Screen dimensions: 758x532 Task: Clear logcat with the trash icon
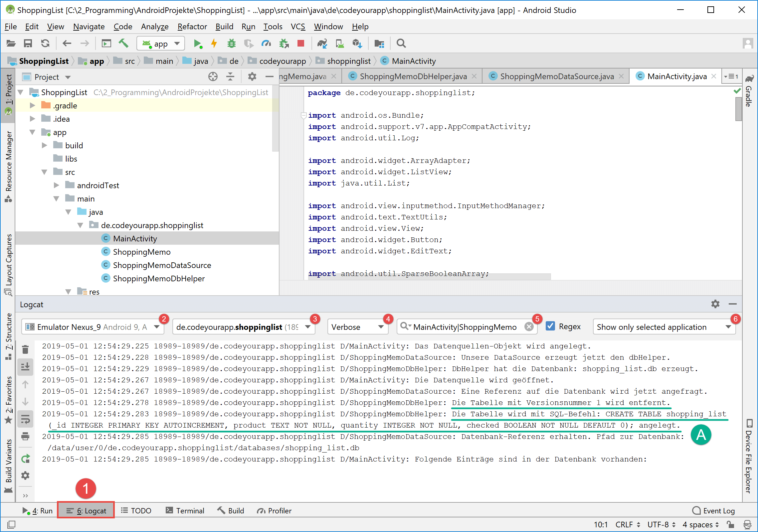[x=25, y=349]
